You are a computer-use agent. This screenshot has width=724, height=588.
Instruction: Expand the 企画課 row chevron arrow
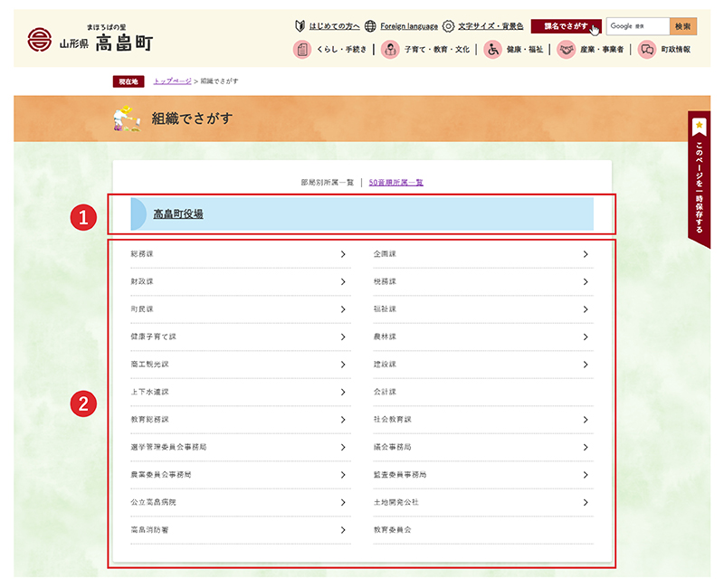coord(586,254)
